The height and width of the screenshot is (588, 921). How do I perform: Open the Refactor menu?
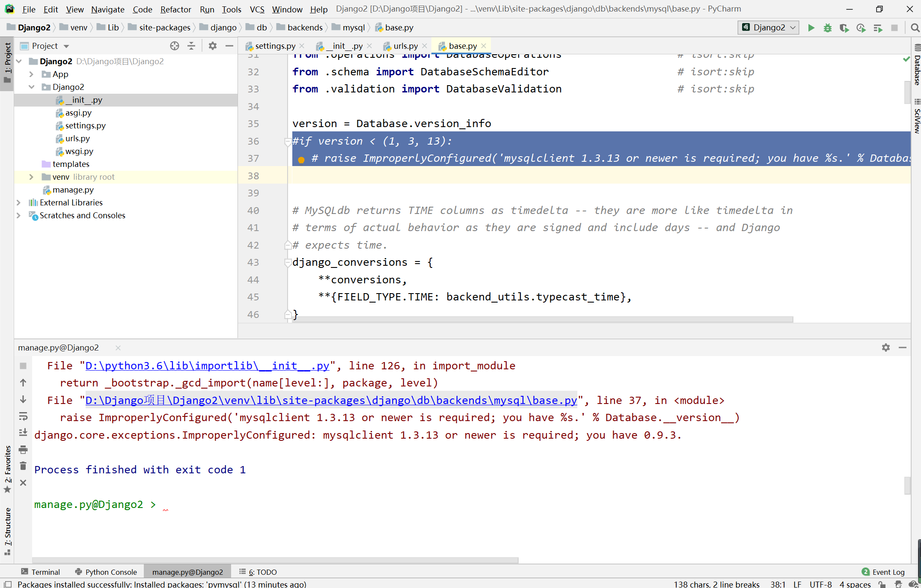pos(175,9)
